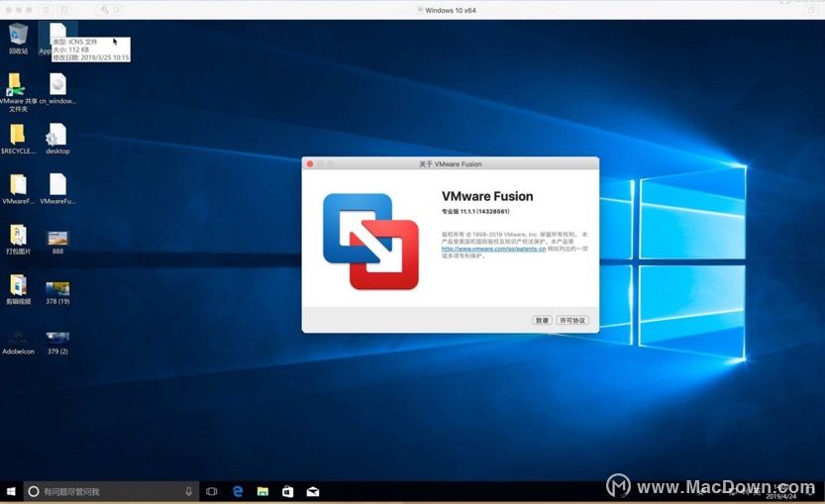This screenshot has width=825, height=504.
Task: Open the Windows Start menu
Action: [x=11, y=491]
